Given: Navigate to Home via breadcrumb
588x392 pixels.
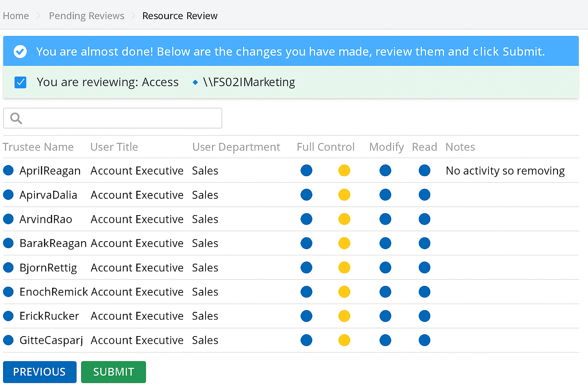Looking at the screenshot, I should click(16, 16).
